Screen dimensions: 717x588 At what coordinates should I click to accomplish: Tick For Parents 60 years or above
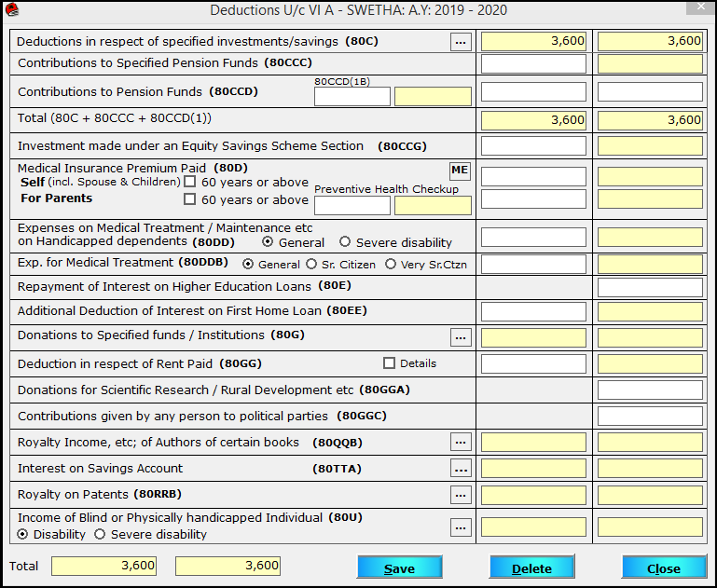coord(190,199)
